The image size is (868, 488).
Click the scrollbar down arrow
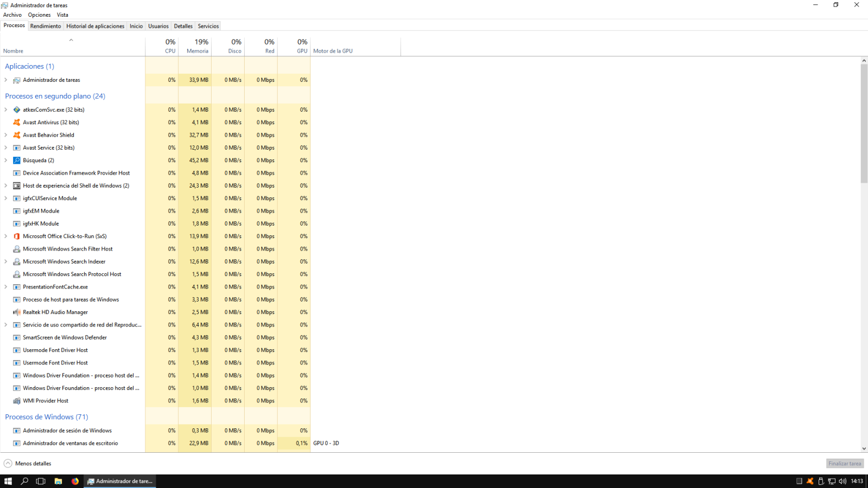864,448
